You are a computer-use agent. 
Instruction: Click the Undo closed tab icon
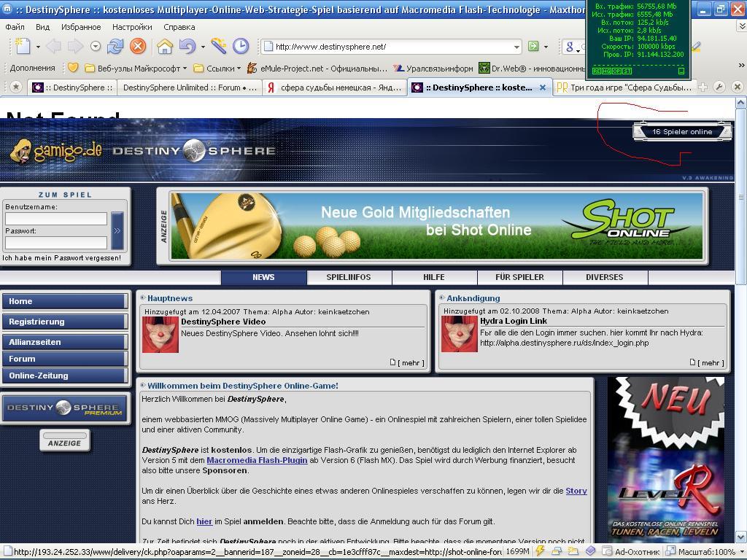[x=187, y=46]
